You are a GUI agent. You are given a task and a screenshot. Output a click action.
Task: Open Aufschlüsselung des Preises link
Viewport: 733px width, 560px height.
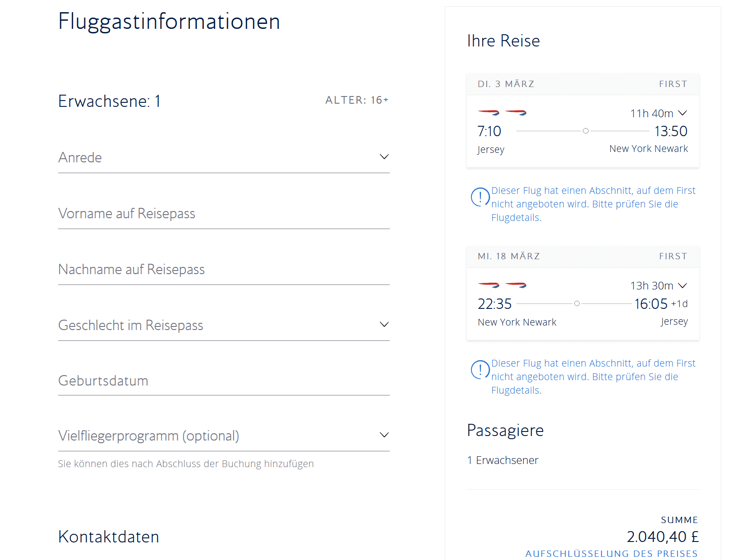pyautogui.click(x=611, y=553)
